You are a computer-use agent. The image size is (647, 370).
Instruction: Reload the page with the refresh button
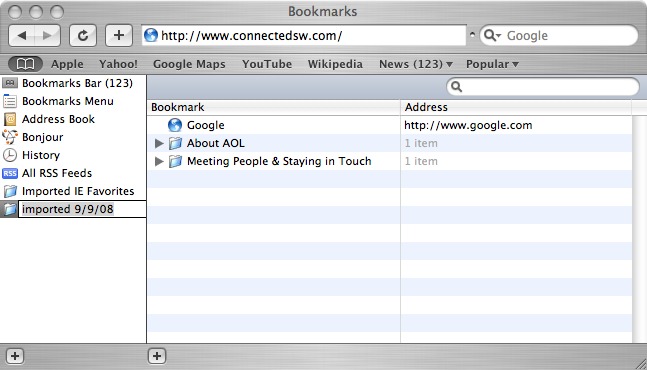point(83,35)
